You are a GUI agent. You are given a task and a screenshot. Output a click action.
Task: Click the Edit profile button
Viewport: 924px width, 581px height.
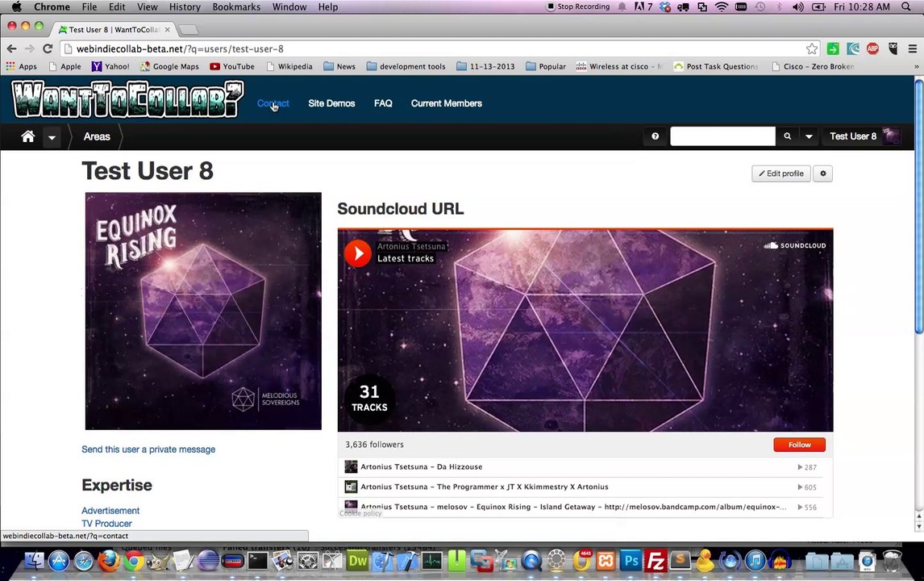[780, 173]
